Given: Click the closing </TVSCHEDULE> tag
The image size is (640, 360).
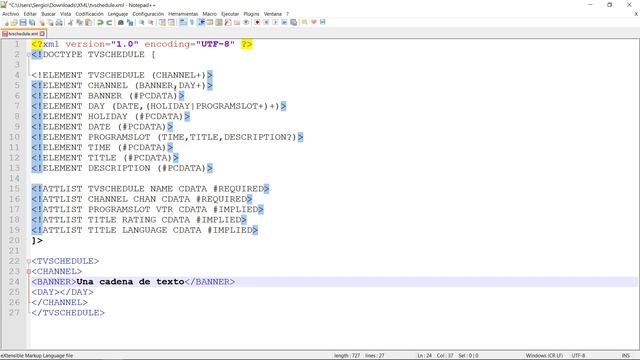Looking at the screenshot, I should [68, 313].
